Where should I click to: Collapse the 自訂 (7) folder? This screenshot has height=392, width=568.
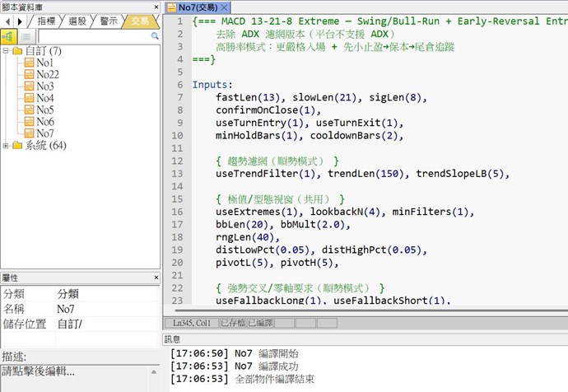click(x=7, y=51)
